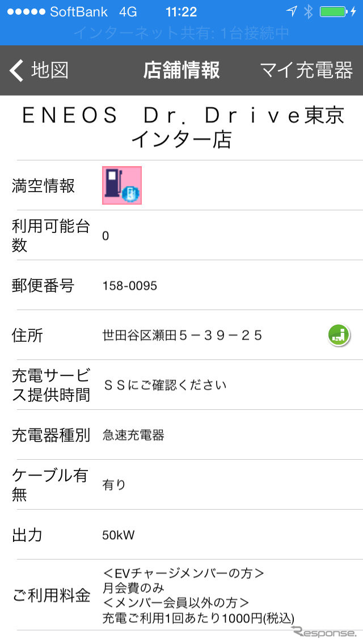This screenshot has height=644, width=363.
Task: Tap the 充電サービス提供時間 row
Action: [181, 385]
